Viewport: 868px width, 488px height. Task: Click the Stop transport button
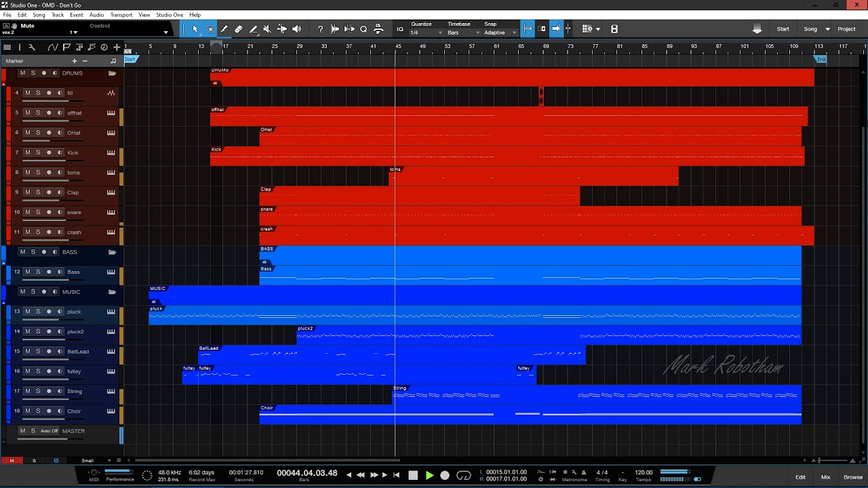click(413, 476)
